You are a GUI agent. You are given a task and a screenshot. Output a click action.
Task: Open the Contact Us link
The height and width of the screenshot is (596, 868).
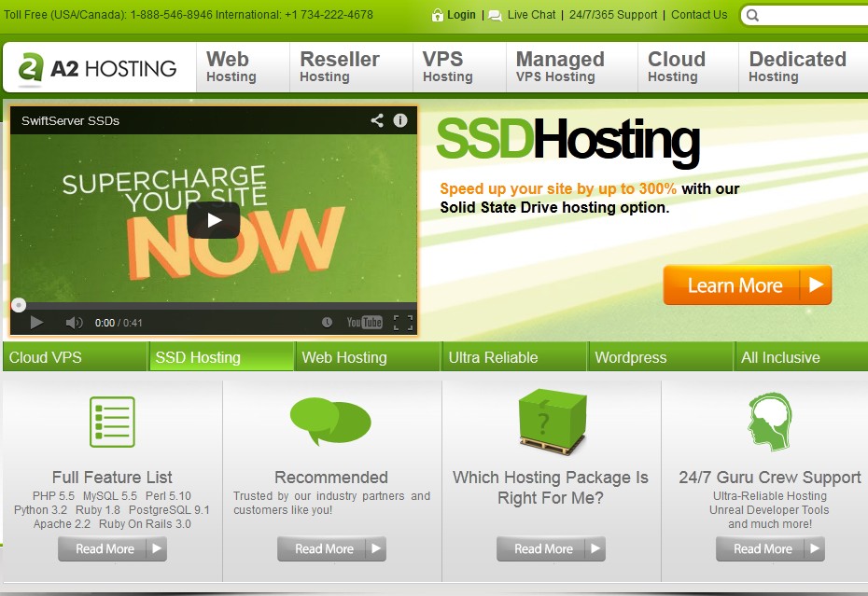click(699, 15)
